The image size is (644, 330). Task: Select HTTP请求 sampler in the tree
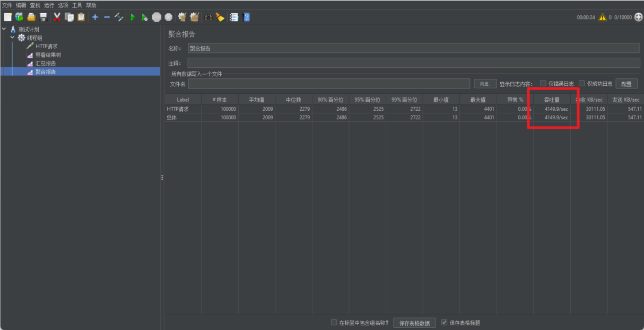pos(47,46)
